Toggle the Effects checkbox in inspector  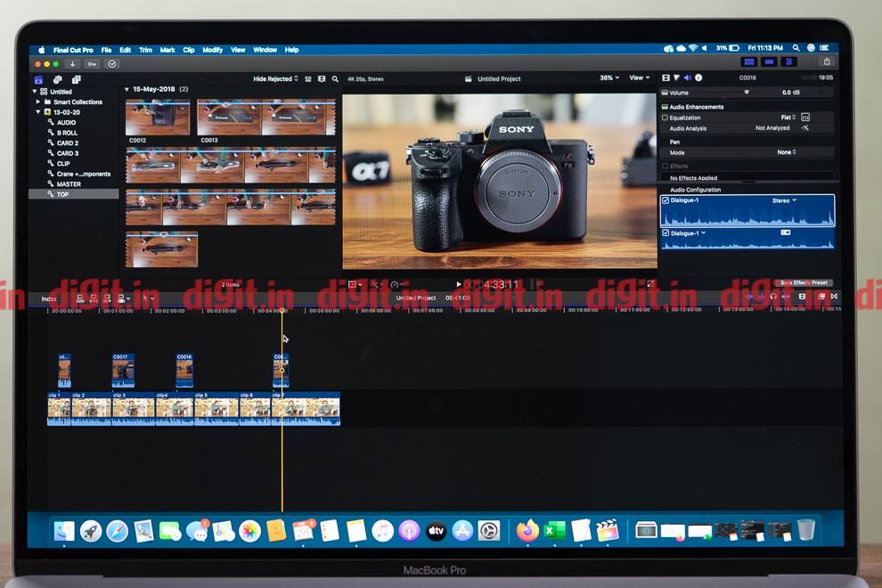665,166
